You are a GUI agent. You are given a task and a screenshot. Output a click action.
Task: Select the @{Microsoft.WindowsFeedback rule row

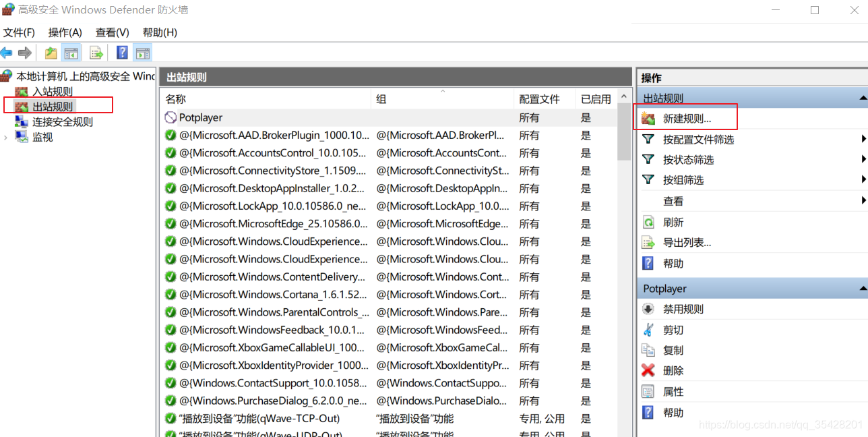pyautogui.click(x=389, y=330)
